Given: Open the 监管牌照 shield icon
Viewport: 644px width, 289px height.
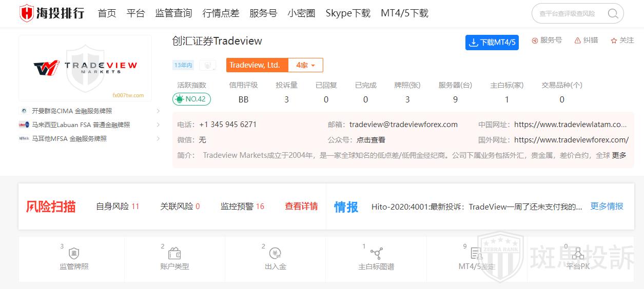Looking at the screenshot, I should tap(74, 254).
